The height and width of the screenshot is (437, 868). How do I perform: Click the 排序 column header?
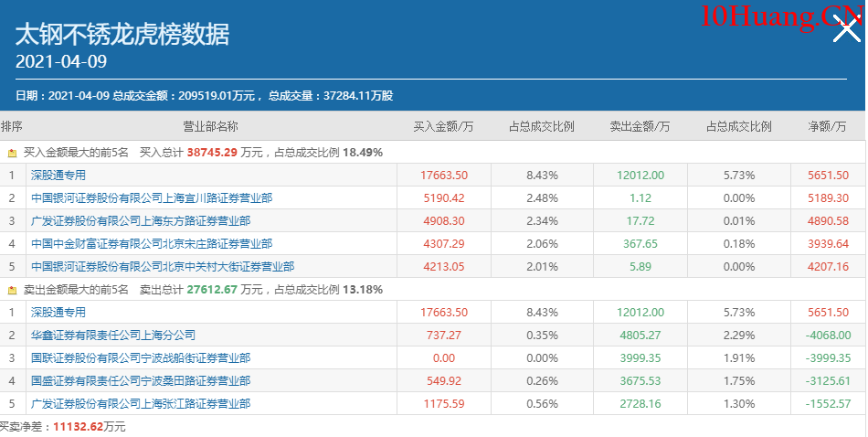[12, 126]
